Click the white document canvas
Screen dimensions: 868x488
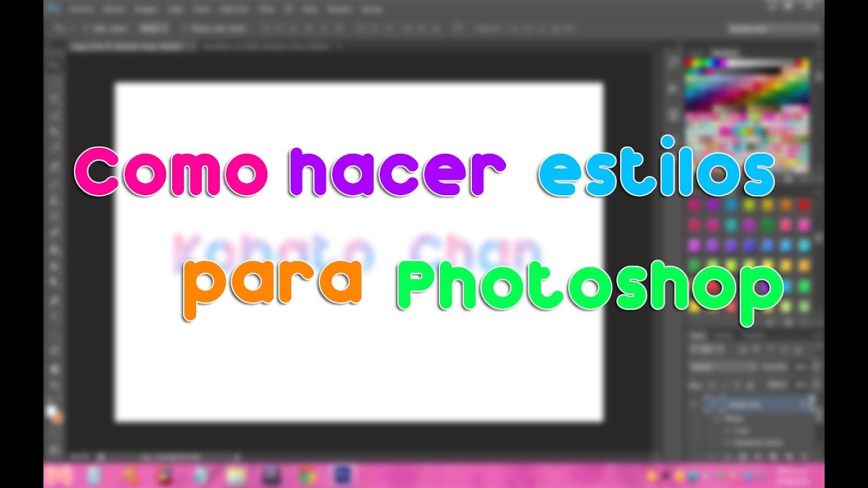coord(359,252)
